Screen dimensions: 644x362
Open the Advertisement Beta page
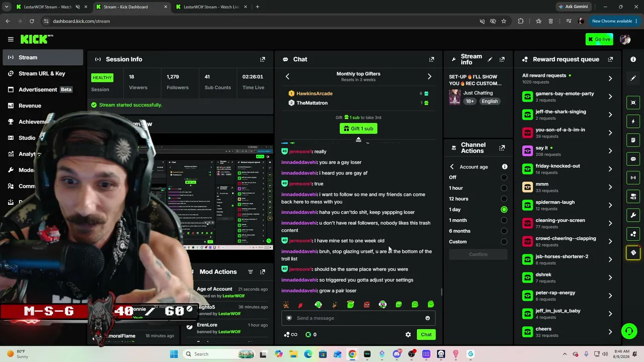tap(43, 89)
